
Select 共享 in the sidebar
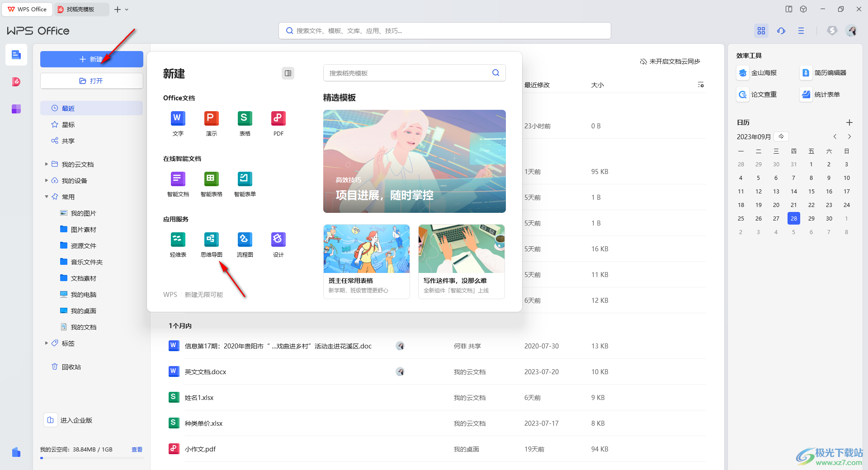[91, 141]
